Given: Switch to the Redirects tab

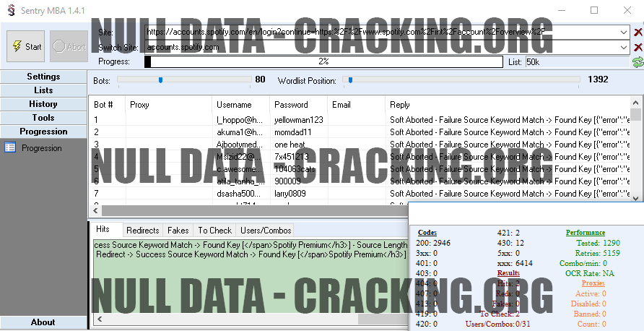Looking at the screenshot, I should [142, 231].
